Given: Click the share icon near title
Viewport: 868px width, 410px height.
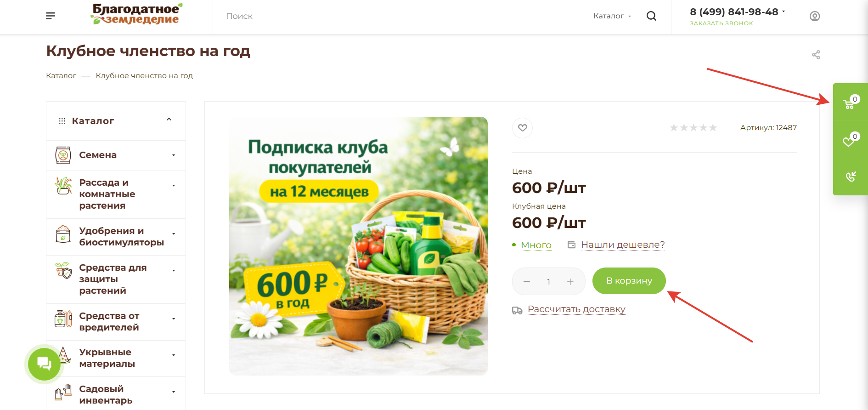Looking at the screenshot, I should click(816, 55).
